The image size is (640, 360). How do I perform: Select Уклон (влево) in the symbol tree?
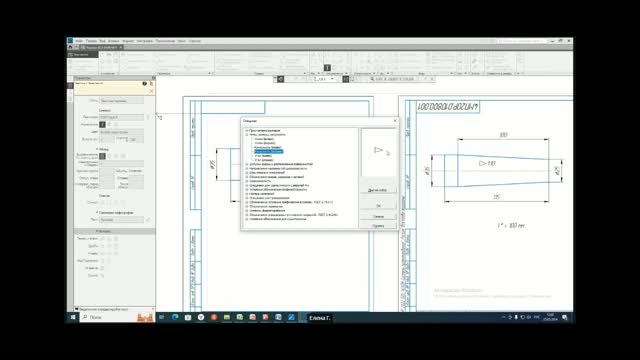(x=264, y=139)
